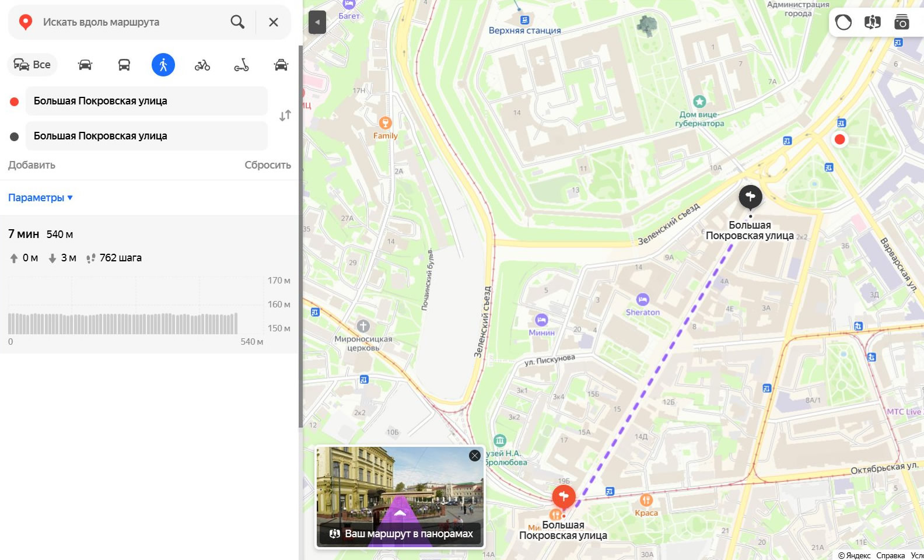
Task: Choose the bicycle route tab
Action: pyautogui.click(x=202, y=65)
